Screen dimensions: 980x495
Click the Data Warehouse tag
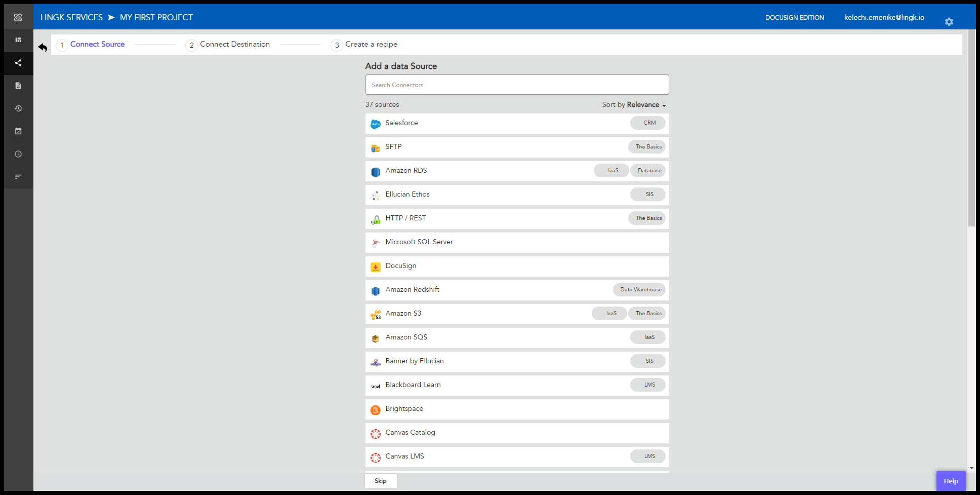(x=639, y=289)
